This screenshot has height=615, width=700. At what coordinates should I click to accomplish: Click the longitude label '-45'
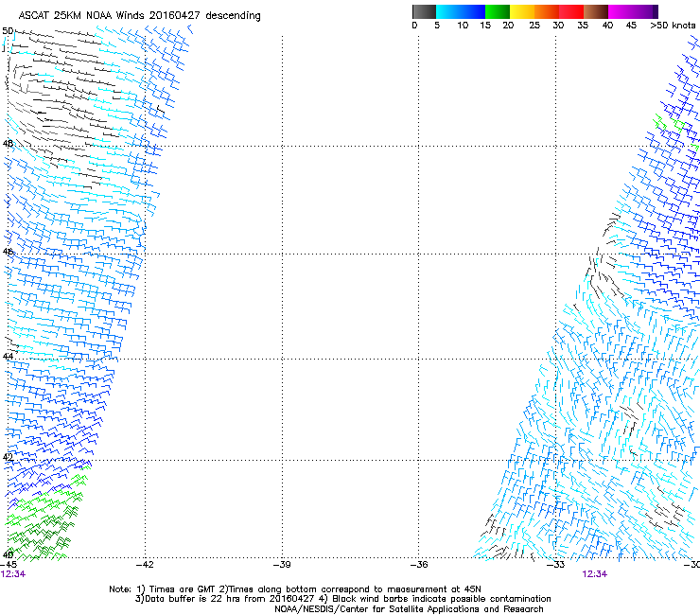click(9, 565)
